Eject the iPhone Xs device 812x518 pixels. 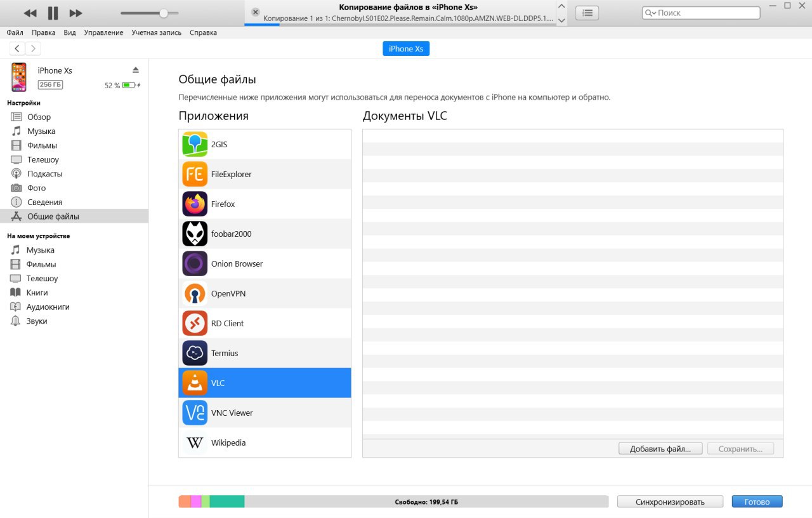tap(135, 70)
